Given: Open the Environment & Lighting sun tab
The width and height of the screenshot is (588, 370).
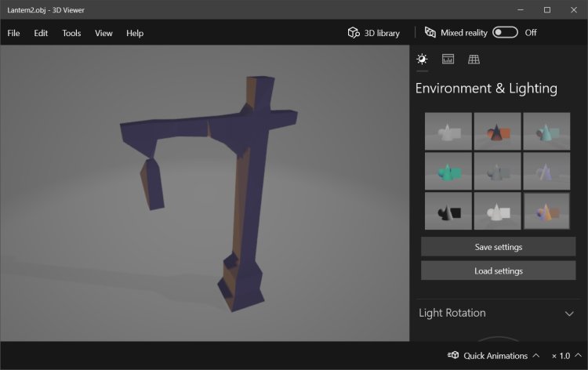Looking at the screenshot, I should (x=422, y=59).
